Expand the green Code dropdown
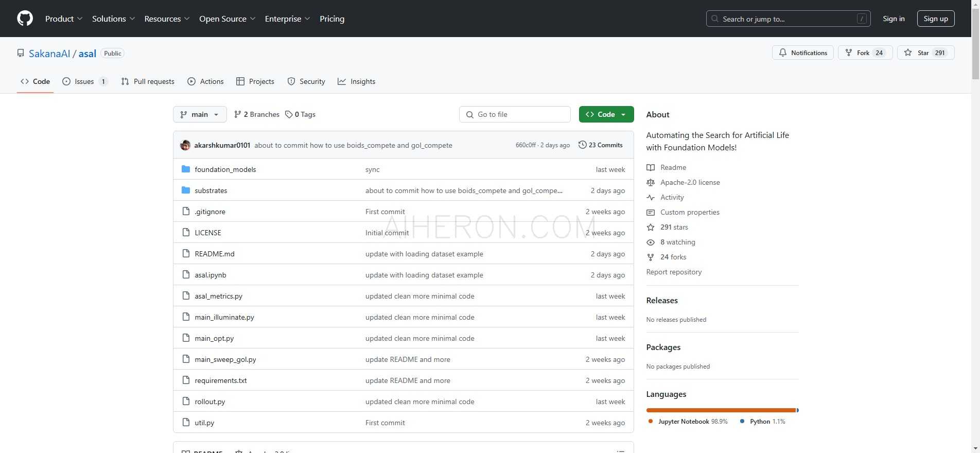 pyautogui.click(x=606, y=114)
